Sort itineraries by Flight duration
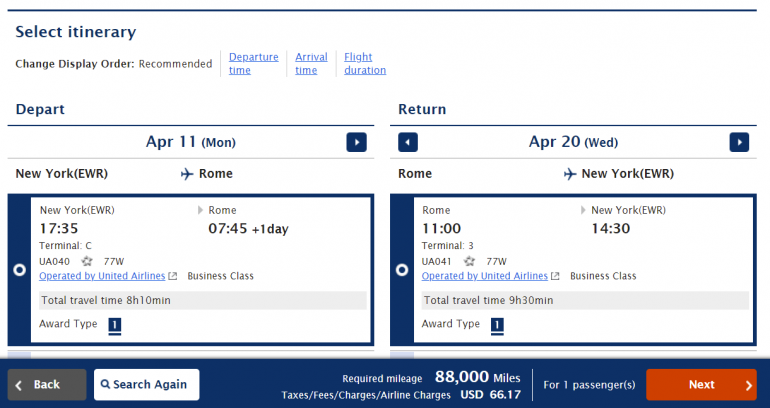The image size is (770, 408). (x=365, y=64)
